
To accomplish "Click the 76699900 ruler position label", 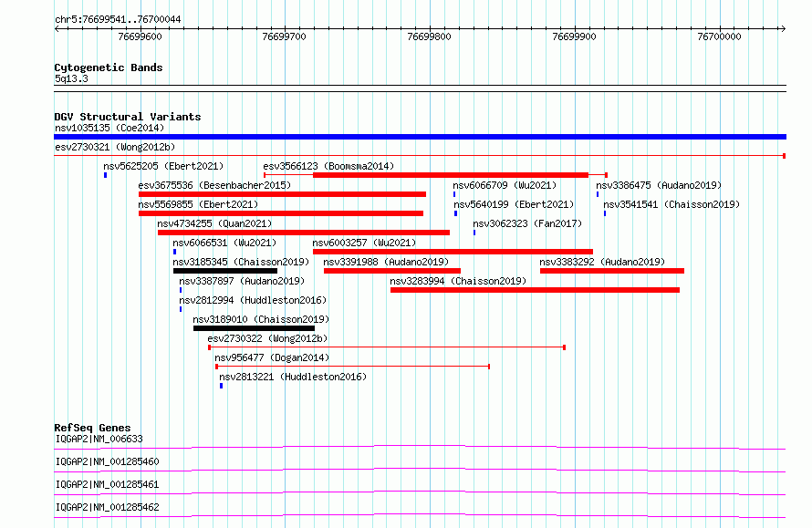I will coord(574,36).
